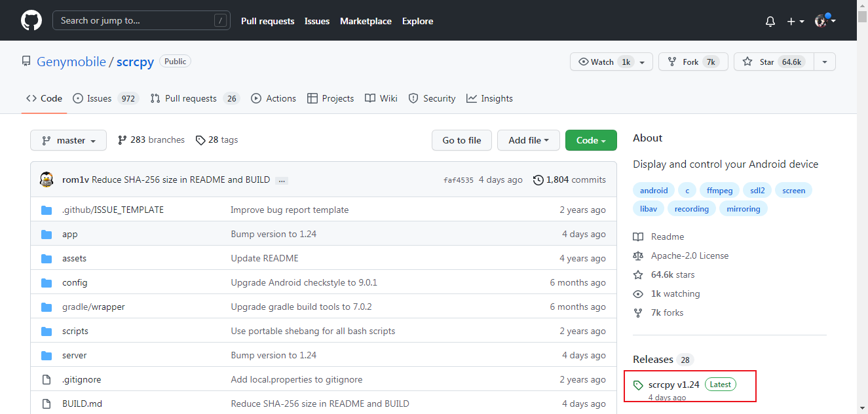Switch to the Wiki tab
Image resolution: width=868 pixels, height=414 pixels.
pos(381,98)
